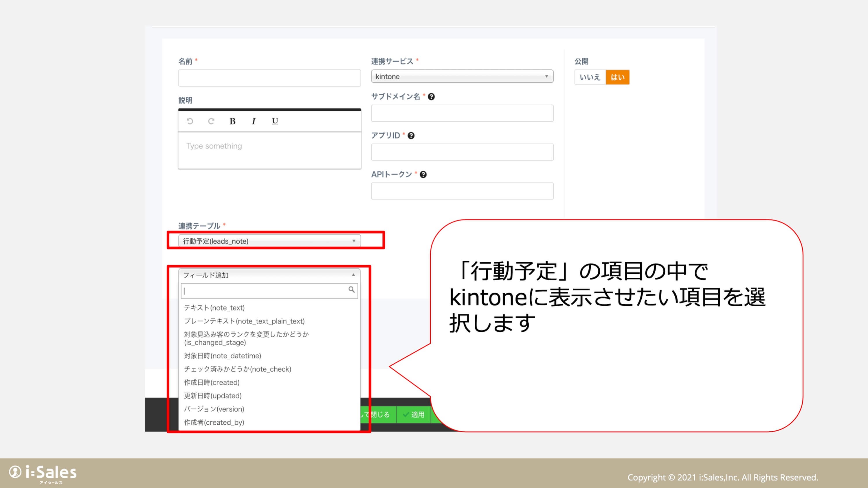Click the APIトークン input field
This screenshot has height=488, width=868.
(462, 191)
